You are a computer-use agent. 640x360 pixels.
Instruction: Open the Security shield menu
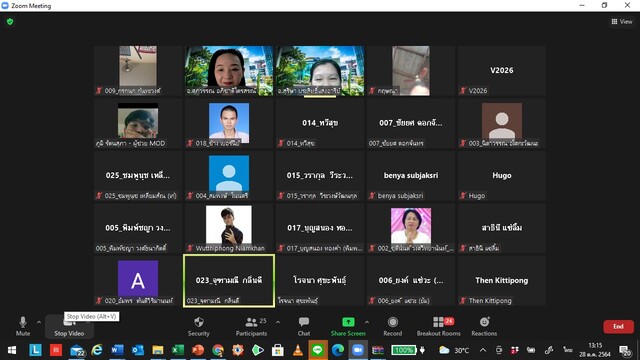(x=199, y=327)
